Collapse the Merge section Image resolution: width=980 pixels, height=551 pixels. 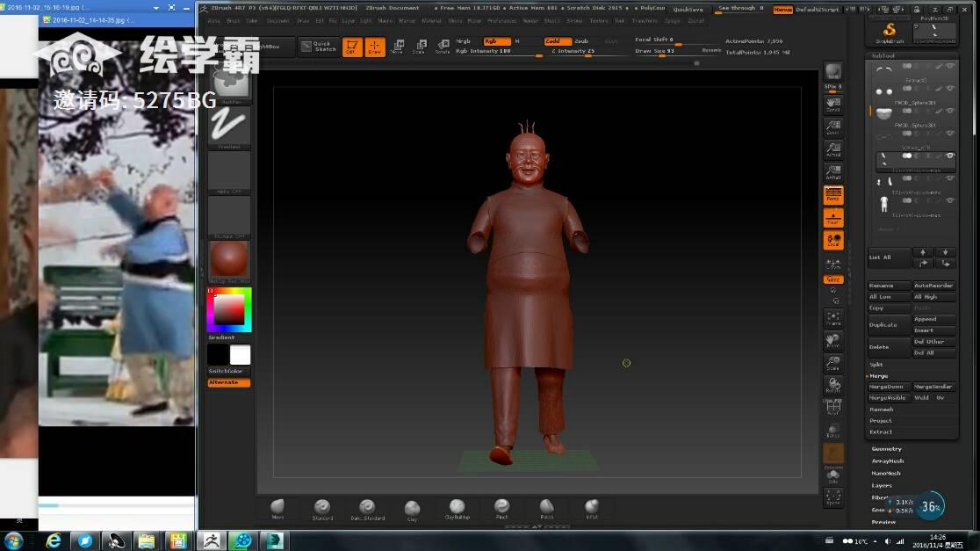click(x=878, y=376)
